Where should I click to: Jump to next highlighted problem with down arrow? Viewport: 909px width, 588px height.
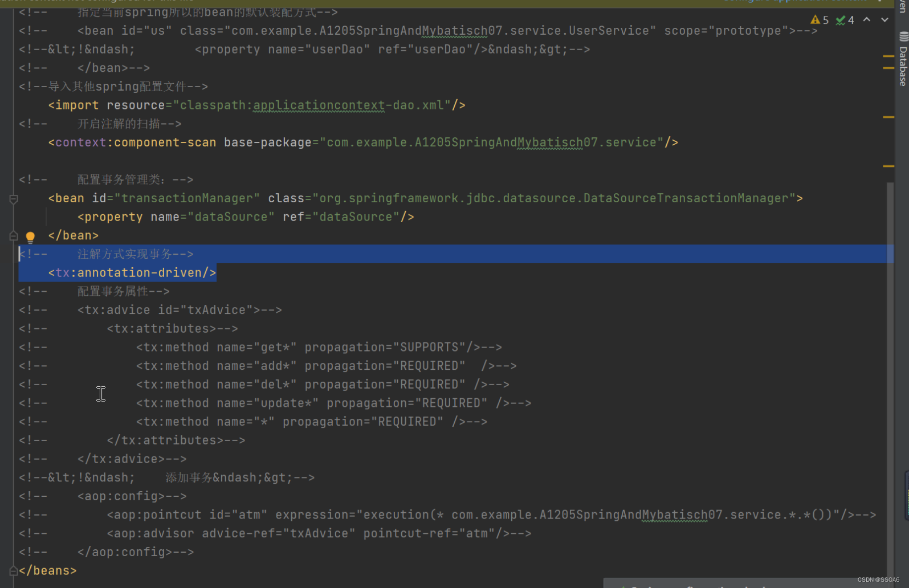(x=884, y=19)
